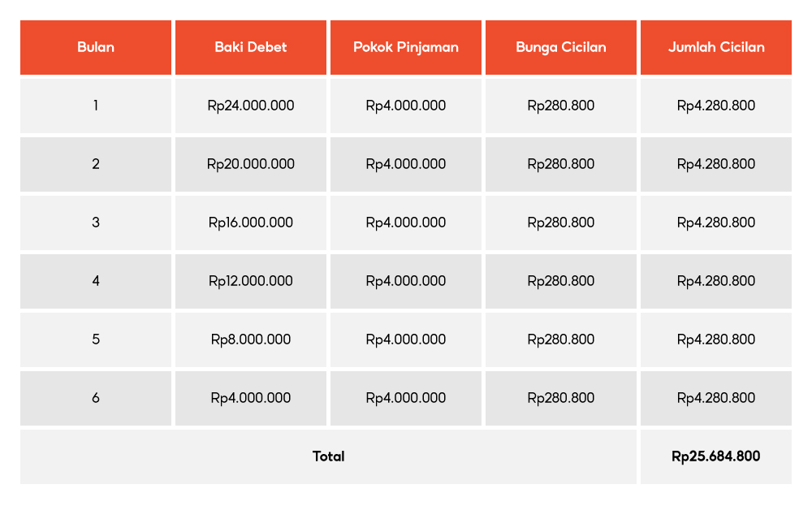Click Bunga Cicilan Rp280.800 for month 2
812x506 pixels.
(561, 164)
